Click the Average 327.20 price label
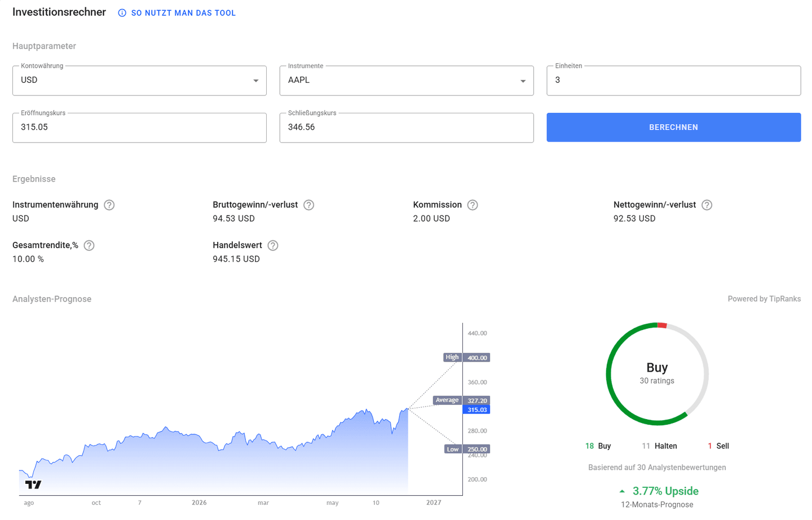Screen dimensions: 812x520 tap(461, 400)
